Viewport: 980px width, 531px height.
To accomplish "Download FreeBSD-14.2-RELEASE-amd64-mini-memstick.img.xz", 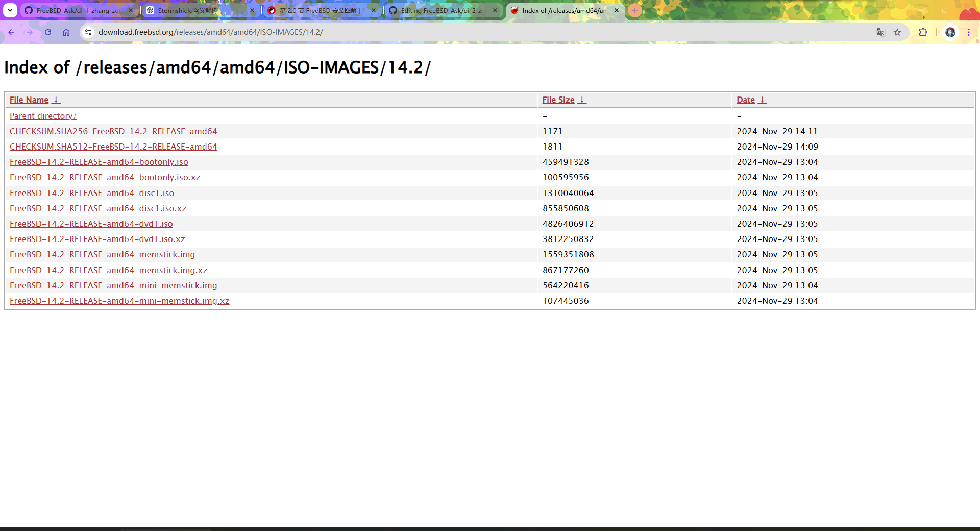I will 119,301.
